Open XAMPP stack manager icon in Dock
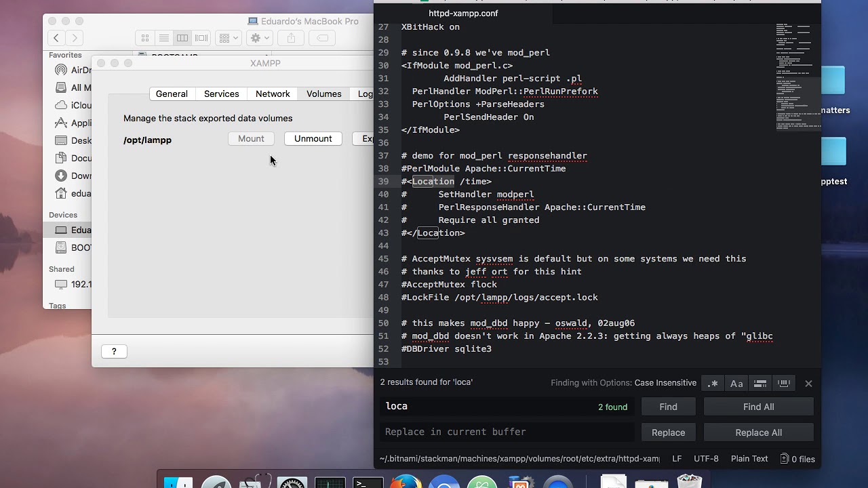This screenshot has height=488, width=868. click(520, 483)
